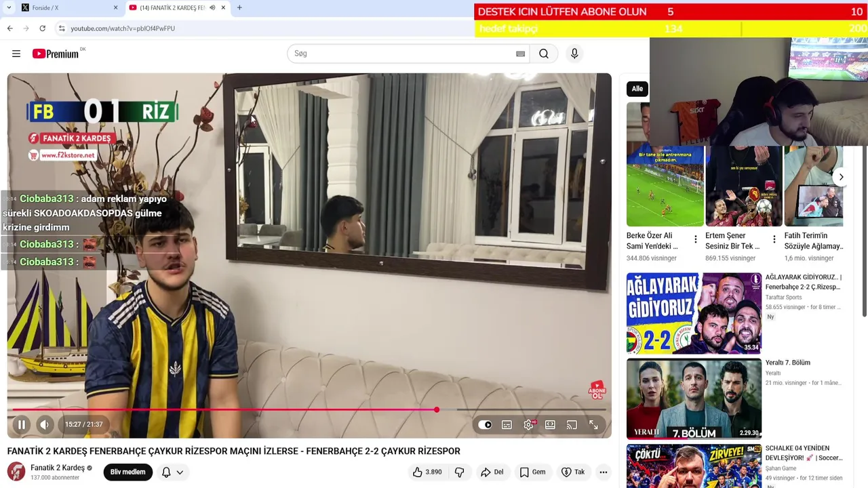Enter fullscreen mode
868x488 pixels.
593,425
